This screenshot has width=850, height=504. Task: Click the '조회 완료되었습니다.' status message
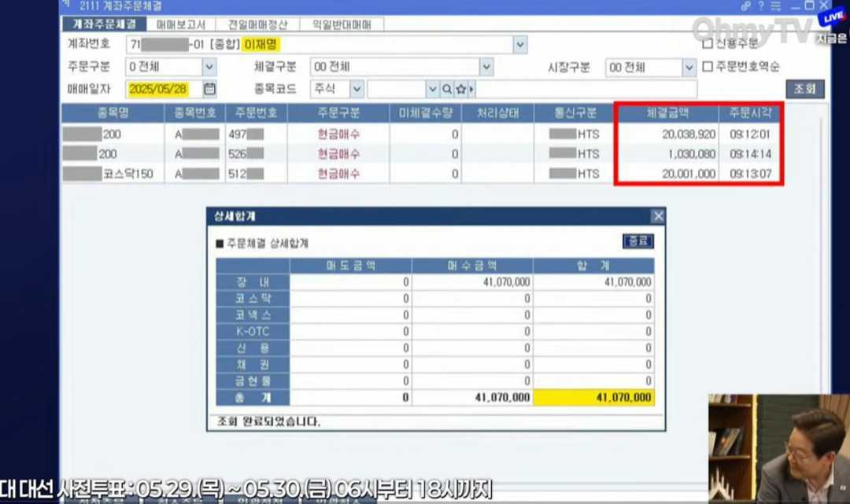[268, 421]
